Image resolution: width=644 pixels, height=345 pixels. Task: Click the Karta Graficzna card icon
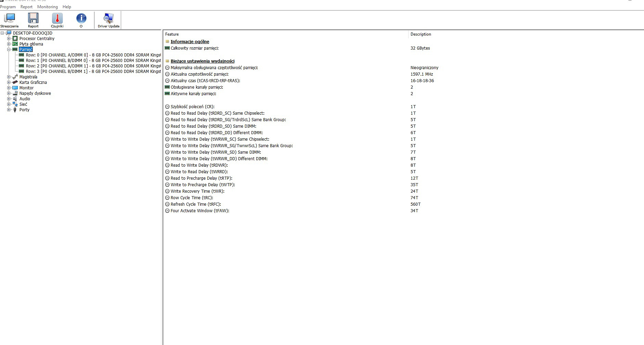[x=15, y=82]
